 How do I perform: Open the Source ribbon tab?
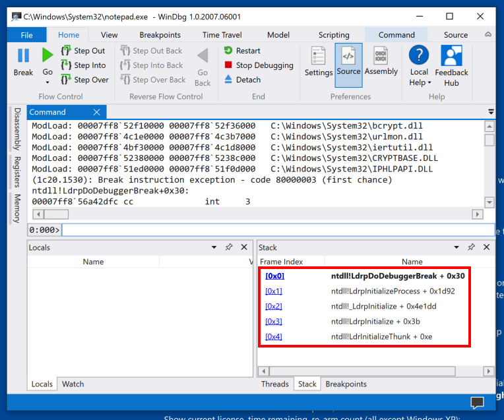pos(455,35)
